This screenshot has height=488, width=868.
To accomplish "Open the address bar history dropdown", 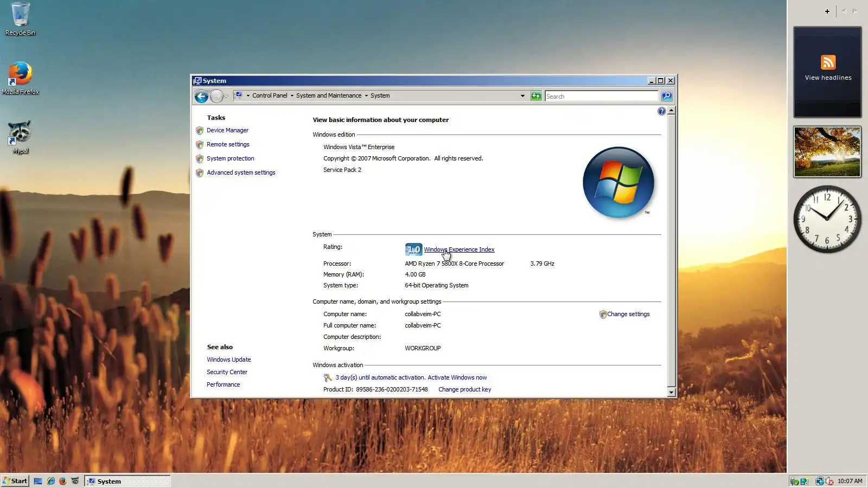I will (x=522, y=96).
